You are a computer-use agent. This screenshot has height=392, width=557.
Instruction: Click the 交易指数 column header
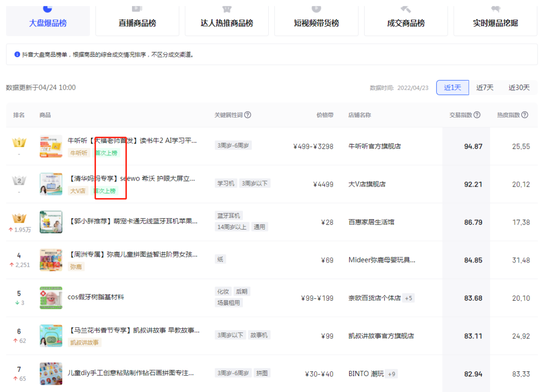(x=461, y=115)
